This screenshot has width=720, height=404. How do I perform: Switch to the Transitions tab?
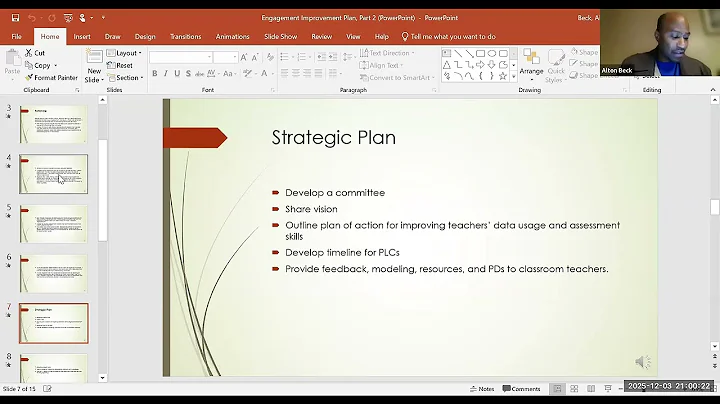pyautogui.click(x=186, y=37)
